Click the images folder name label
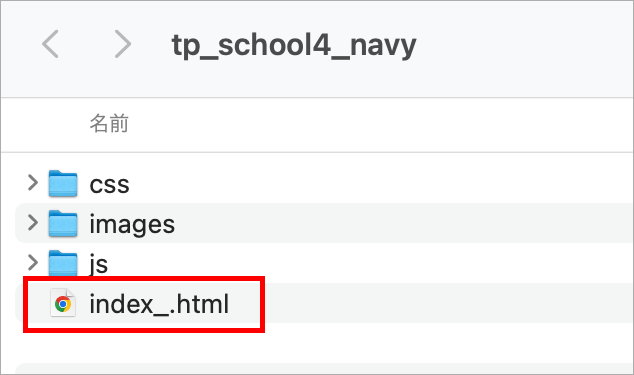Image resolution: width=634 pixels, height=375 pixels. [x=132, y=224]
